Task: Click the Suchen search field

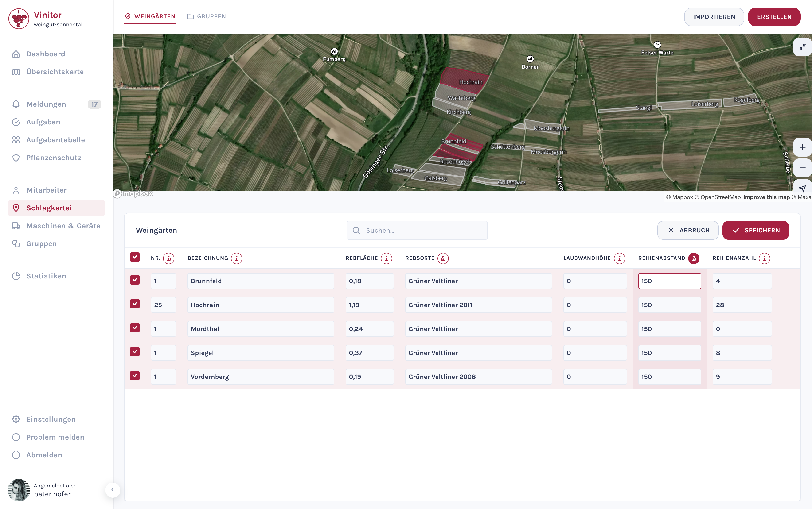Action: [x=417, y=230]
